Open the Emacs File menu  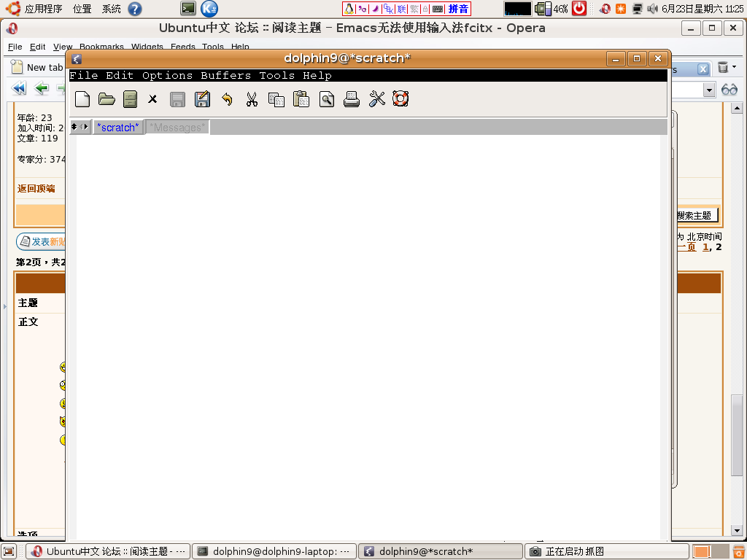coord(84,75)
